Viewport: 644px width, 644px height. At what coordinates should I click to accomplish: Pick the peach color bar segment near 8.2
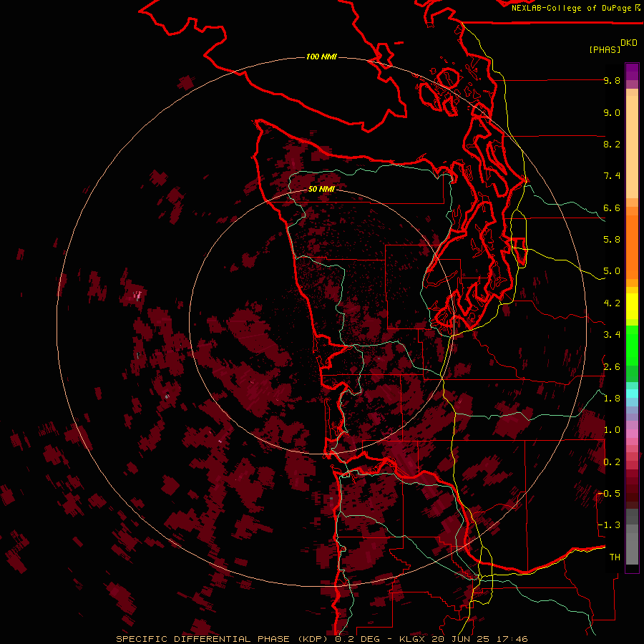tap(632, 147)
